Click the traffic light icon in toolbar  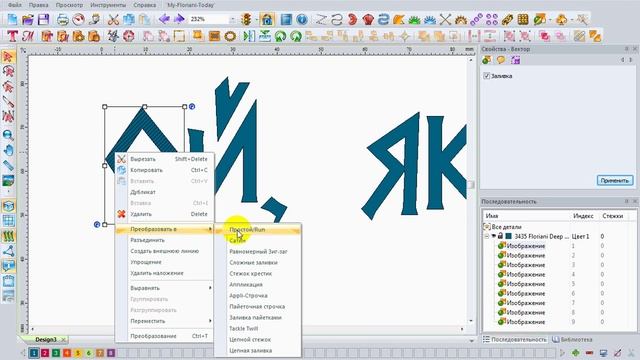[246, 19]
